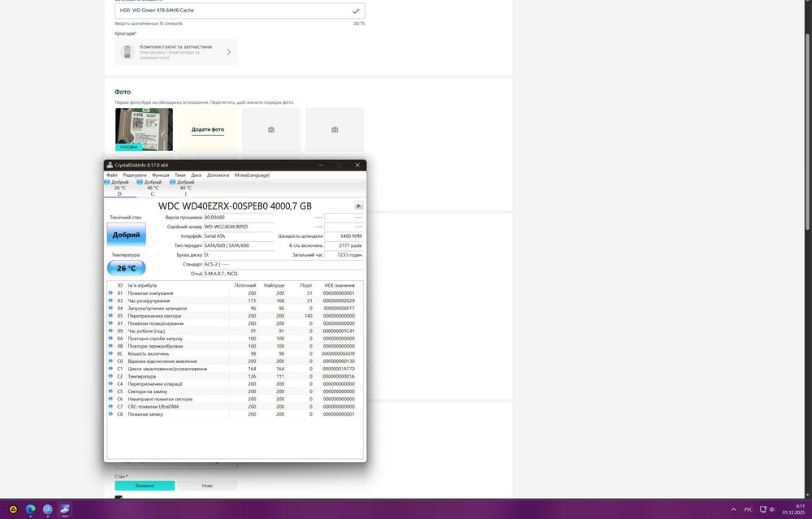
Task: Open Microsoft Edge from the taskbar
Action: pyautogui.click(x=31, y=510)
